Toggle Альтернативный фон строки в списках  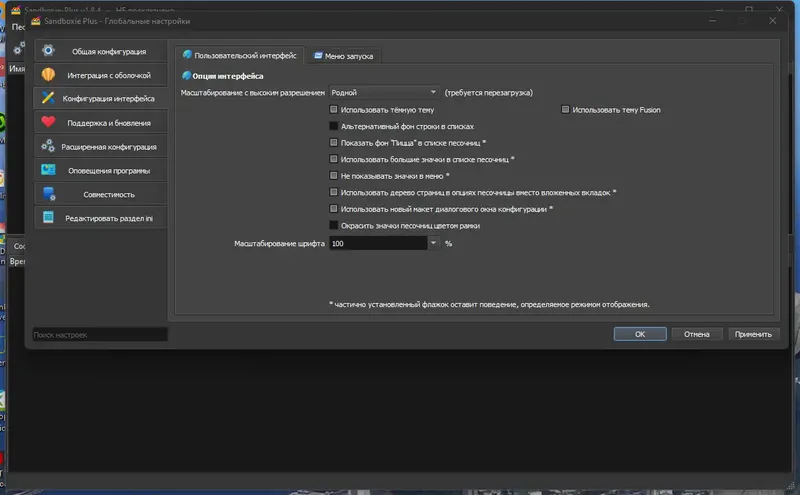[334, 126]
